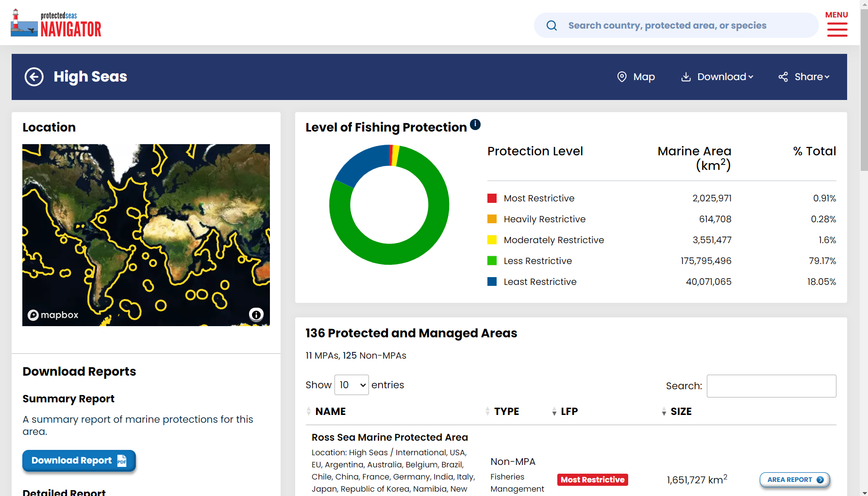Click the Mapbox logo on the map
The width and height of the screenshot is (868, 496).
[x=52, y=314]
